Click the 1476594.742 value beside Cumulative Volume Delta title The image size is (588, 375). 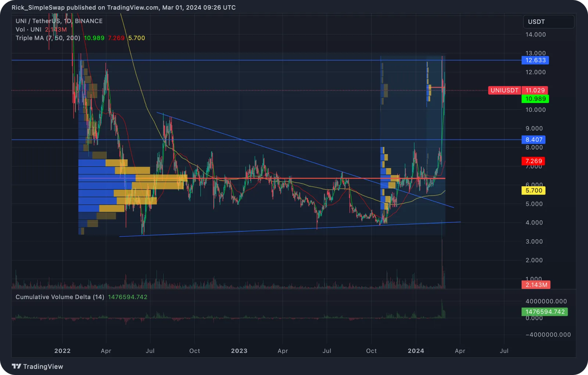click(128, 297)
